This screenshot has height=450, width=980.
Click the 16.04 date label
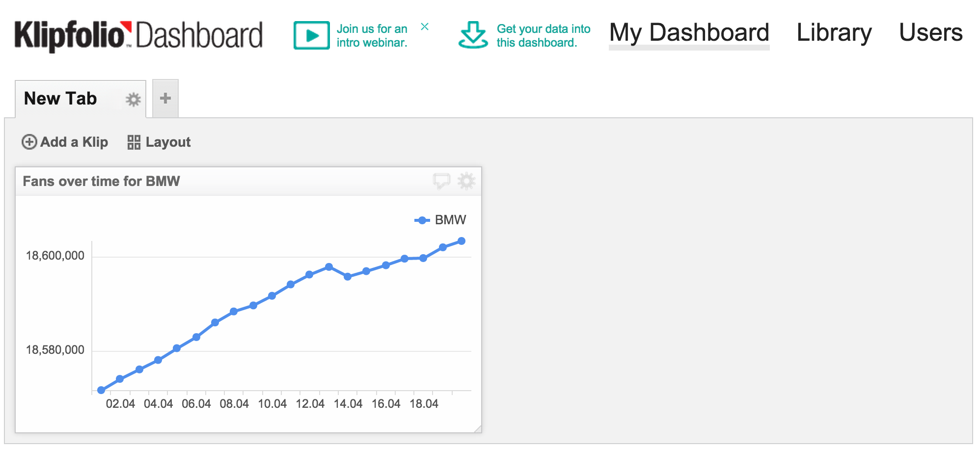coord(386,404)
